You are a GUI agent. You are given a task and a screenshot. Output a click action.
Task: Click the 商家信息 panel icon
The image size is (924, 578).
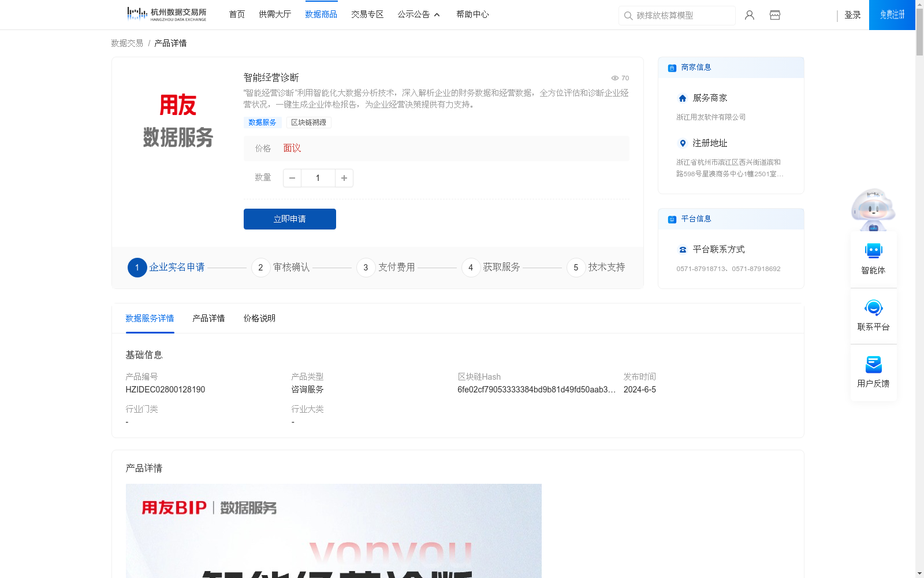click(672, 68)
